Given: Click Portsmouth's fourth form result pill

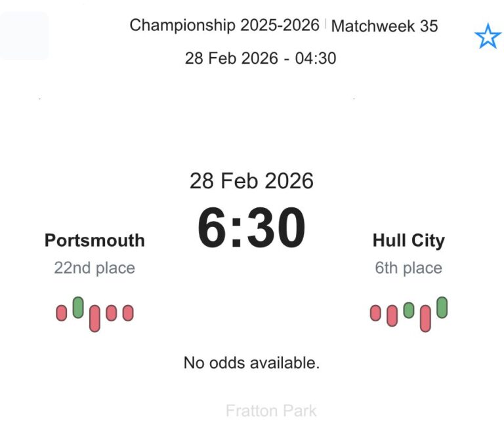Looking at the screenshot, I should click(111, 313).
